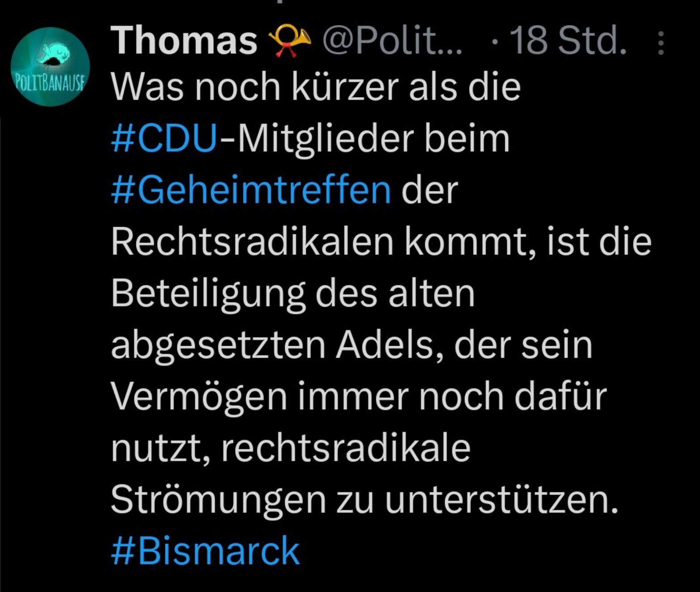Open the #Geheimtreffen hashtag
This screenshot has height=592, width=700.
[x=251, y=190]
